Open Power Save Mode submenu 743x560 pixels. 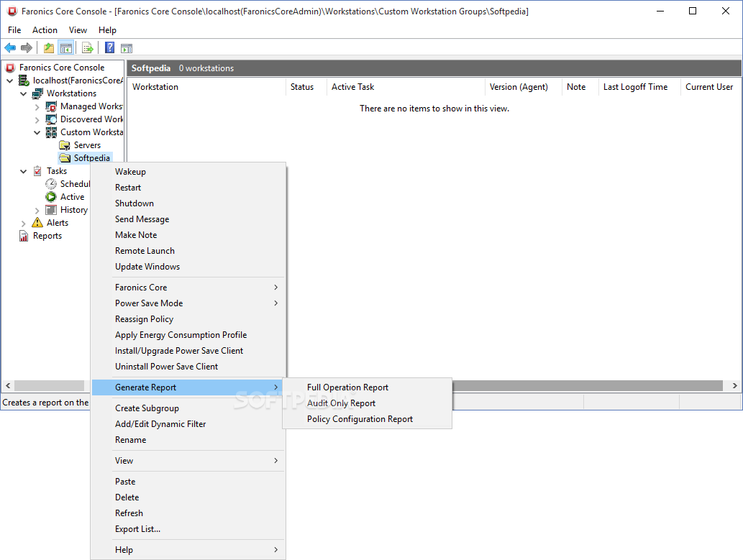pyautogui.click(x=188, y=303)
